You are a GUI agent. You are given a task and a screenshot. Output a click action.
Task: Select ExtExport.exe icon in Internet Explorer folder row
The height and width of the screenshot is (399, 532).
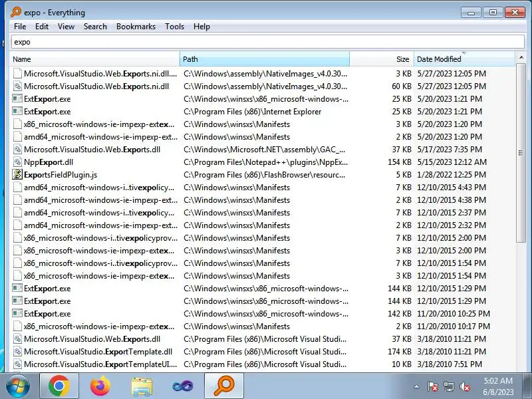coord(17,111)
